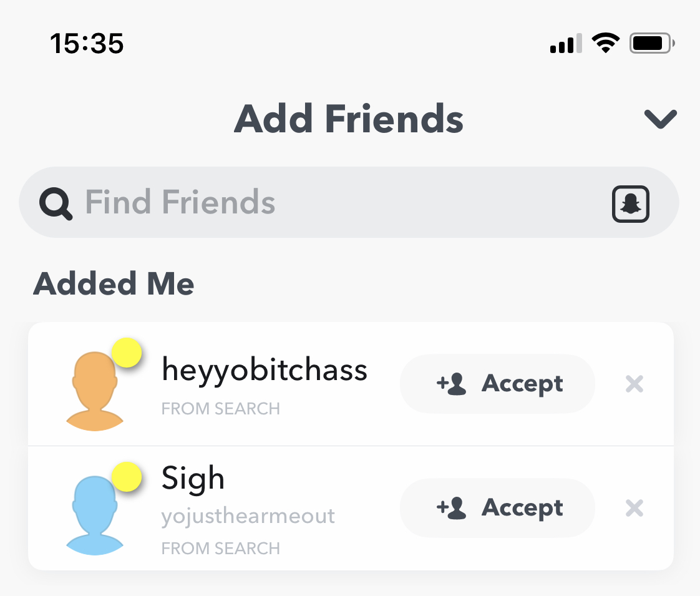Tap the battery icon in the status bar

(x=651, y=44)
